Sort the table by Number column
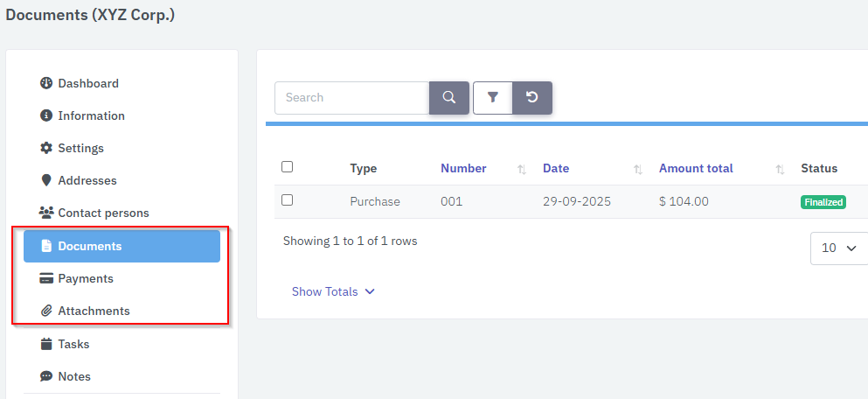 pos(463,168)
